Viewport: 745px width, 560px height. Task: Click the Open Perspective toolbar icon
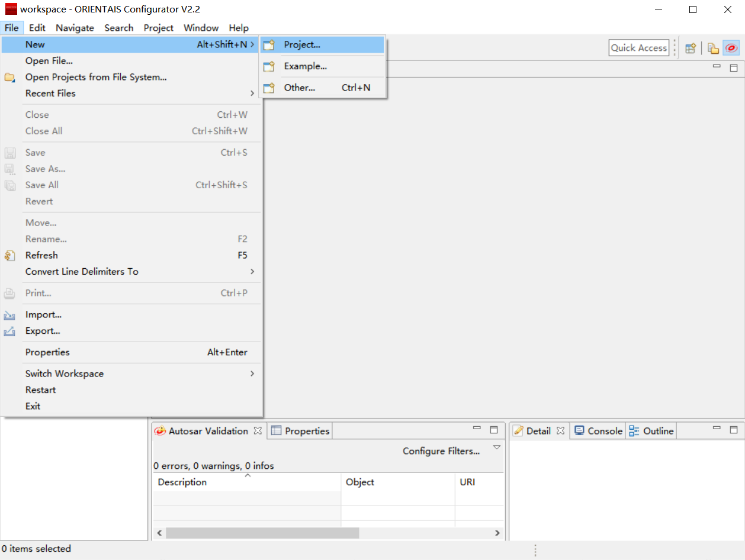[691, 49]
